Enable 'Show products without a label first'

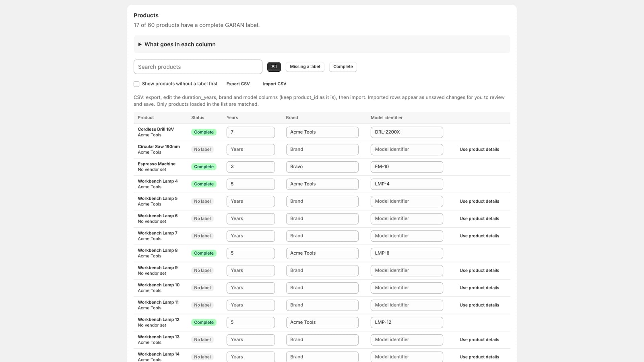point(136,84)
